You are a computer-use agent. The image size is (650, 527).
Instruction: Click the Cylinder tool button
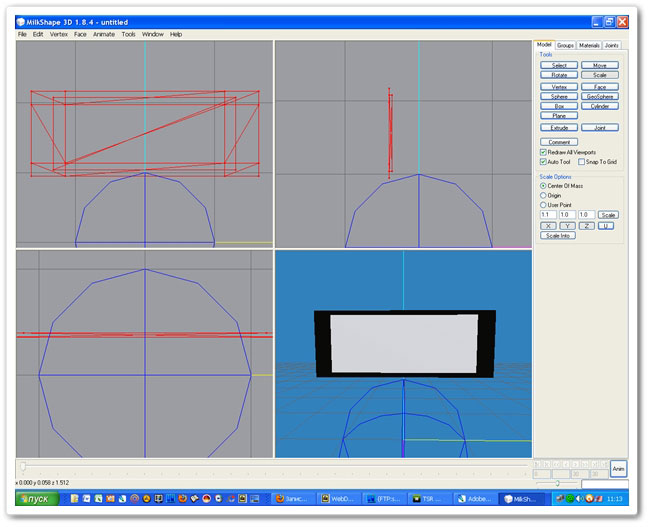(599, 106)
